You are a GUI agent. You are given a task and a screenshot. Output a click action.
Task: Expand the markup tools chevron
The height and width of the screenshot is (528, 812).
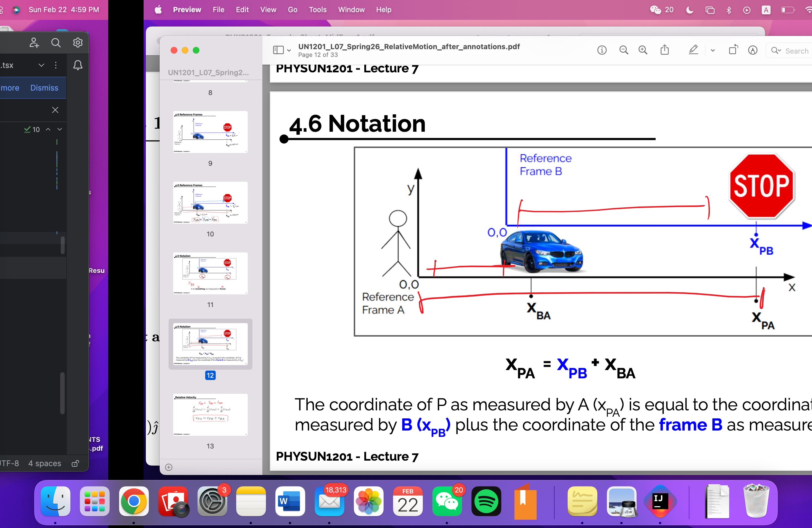tap(713, 50)
